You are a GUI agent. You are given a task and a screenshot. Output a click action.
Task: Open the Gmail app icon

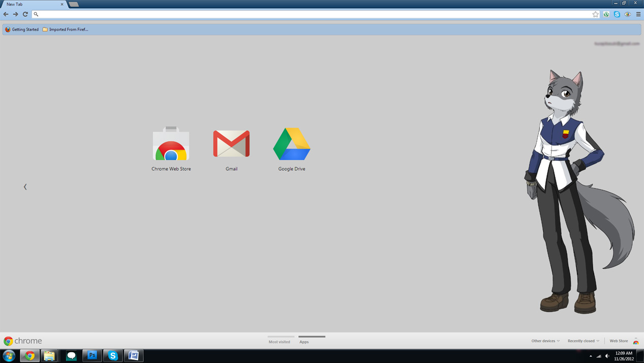(x=231, y=143)
